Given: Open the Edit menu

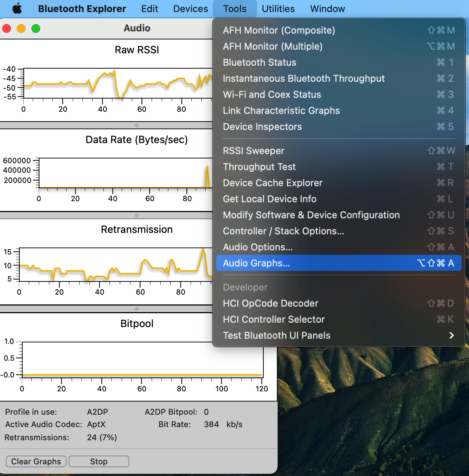Looking at the screenshot, I should 150,8.
